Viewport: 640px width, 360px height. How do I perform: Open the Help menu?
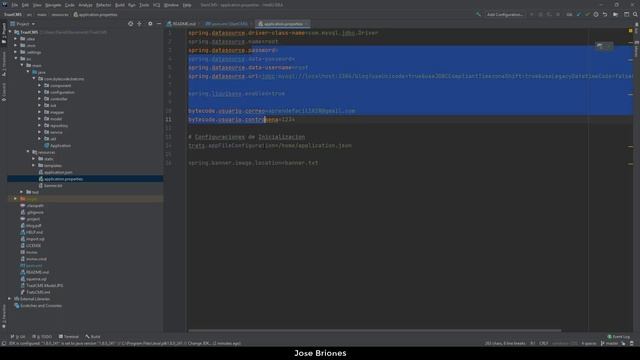pyautogui.click(x=187, y=5)
